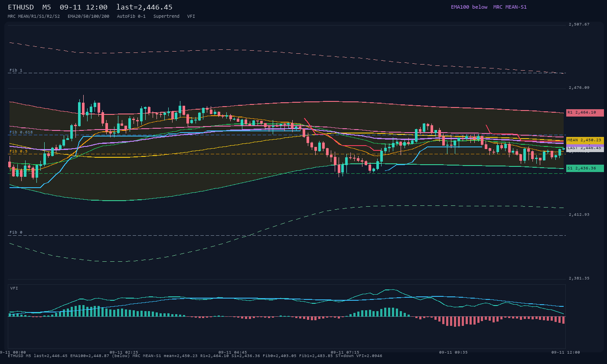This screenshot has width=607, height=364.
Task: Click the EMA100 below status text
Action: pyautogui.click(x=469, y=7)
